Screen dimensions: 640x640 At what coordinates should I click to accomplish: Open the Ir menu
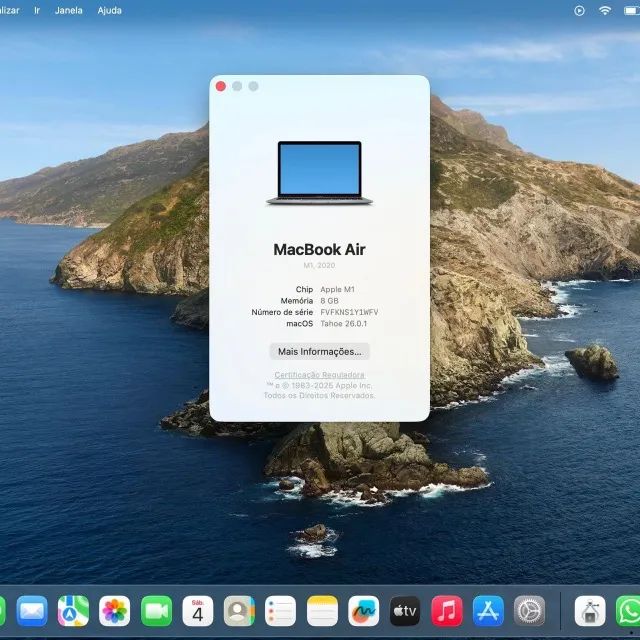pos(37,10)
